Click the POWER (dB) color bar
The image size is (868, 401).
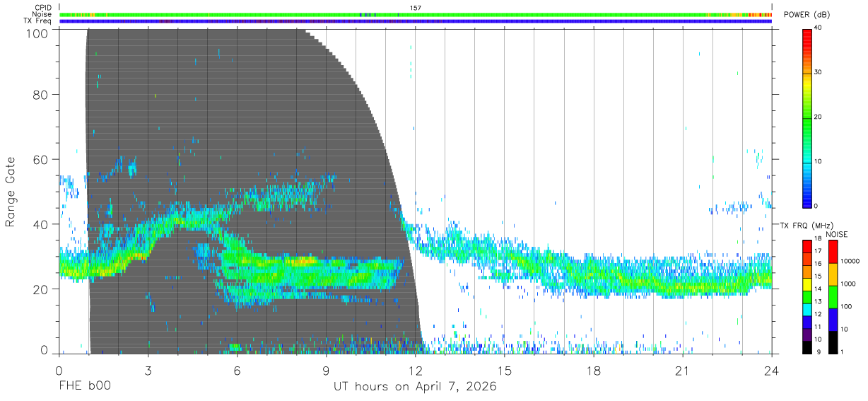(807, 117)
